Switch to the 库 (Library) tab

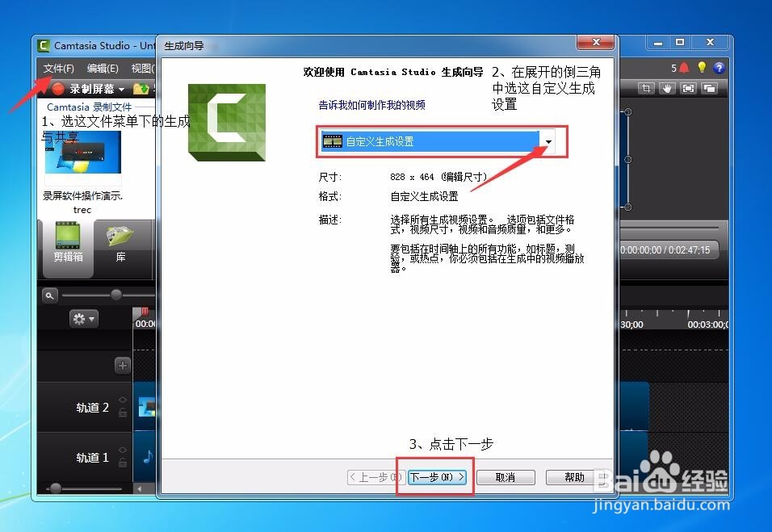tap(120, 243)
